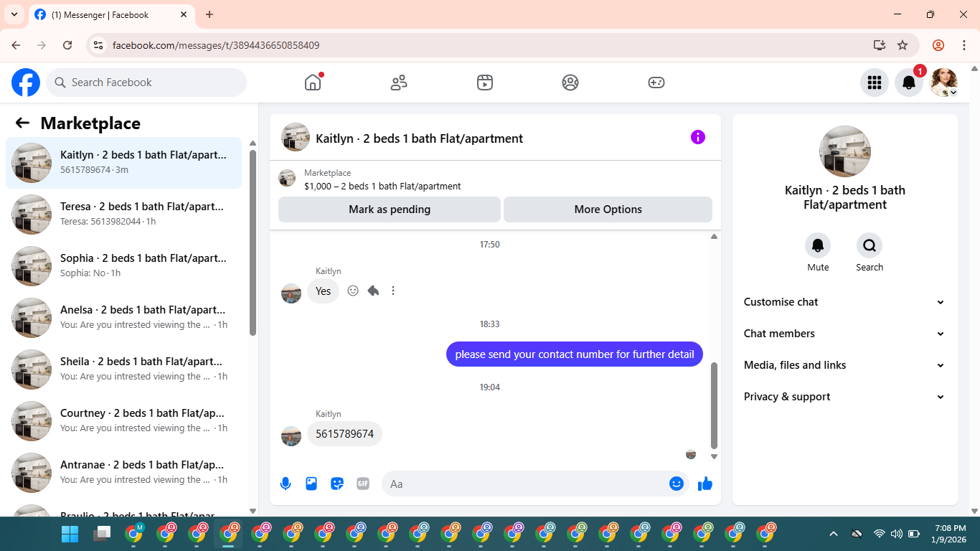Open the Friends icon in the top bar

coord(399,83)
